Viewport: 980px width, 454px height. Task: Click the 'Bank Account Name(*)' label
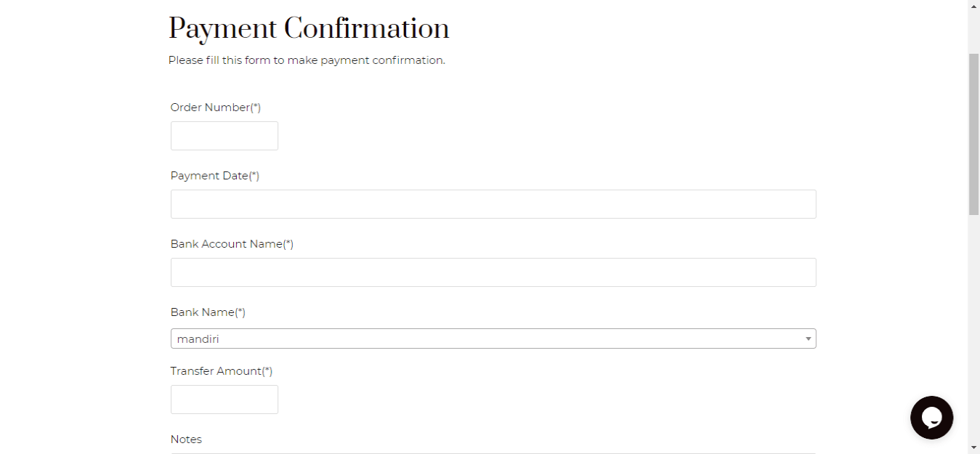(x=232, y=244)
